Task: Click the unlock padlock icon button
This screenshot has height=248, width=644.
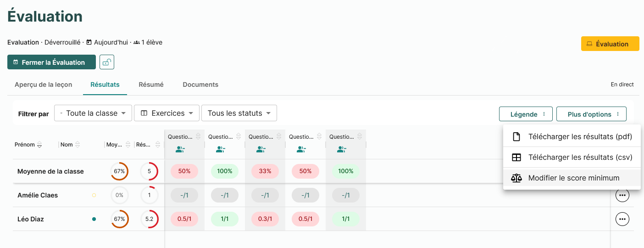Action: 107,62
